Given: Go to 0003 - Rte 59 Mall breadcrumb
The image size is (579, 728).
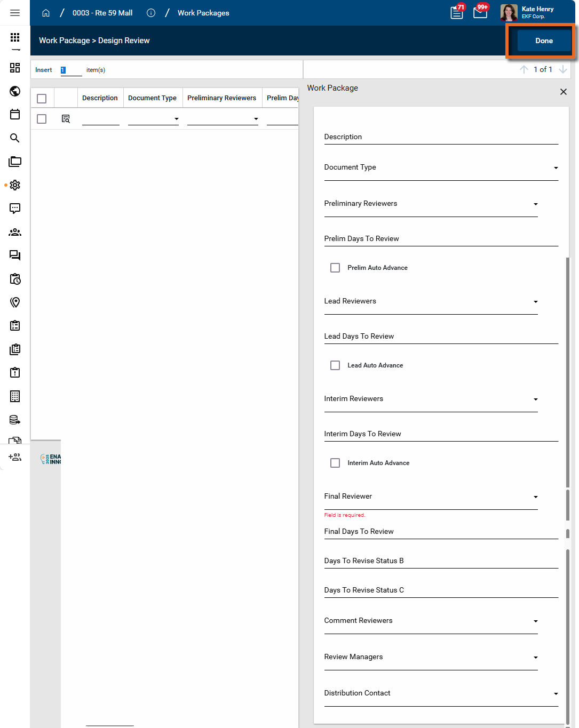Looking at the screenshot, I should click(x=102, y=13).
